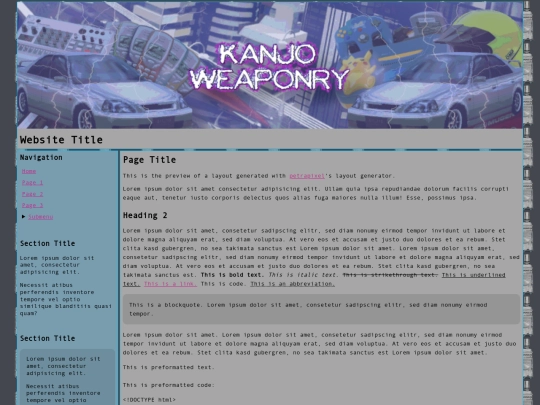Image resolution: width=540 pixels, height=405 pixels.
Task: Click the Navigation sidebar heading
Action: [x=41, y=157]
